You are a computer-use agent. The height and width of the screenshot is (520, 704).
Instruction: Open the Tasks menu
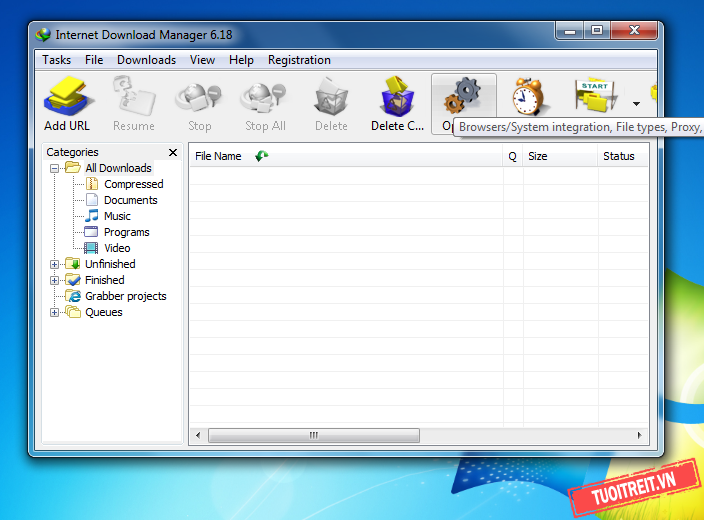point(56,60)
